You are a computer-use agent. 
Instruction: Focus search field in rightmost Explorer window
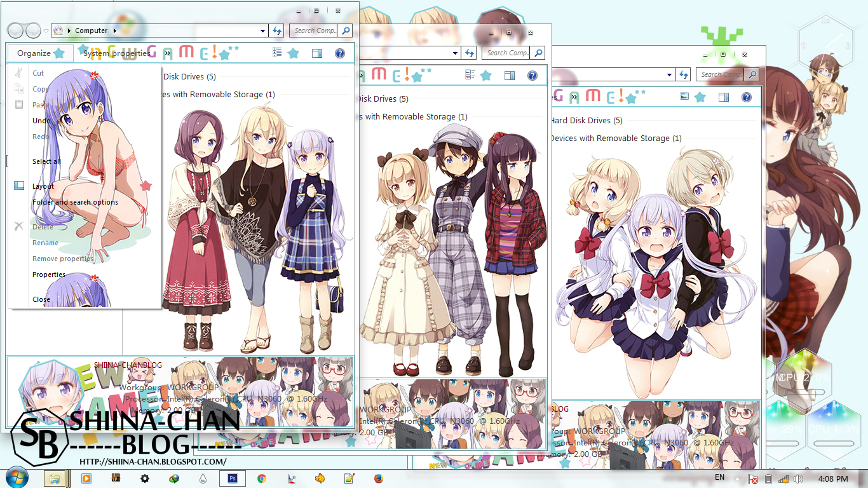[x=721, y=75]
